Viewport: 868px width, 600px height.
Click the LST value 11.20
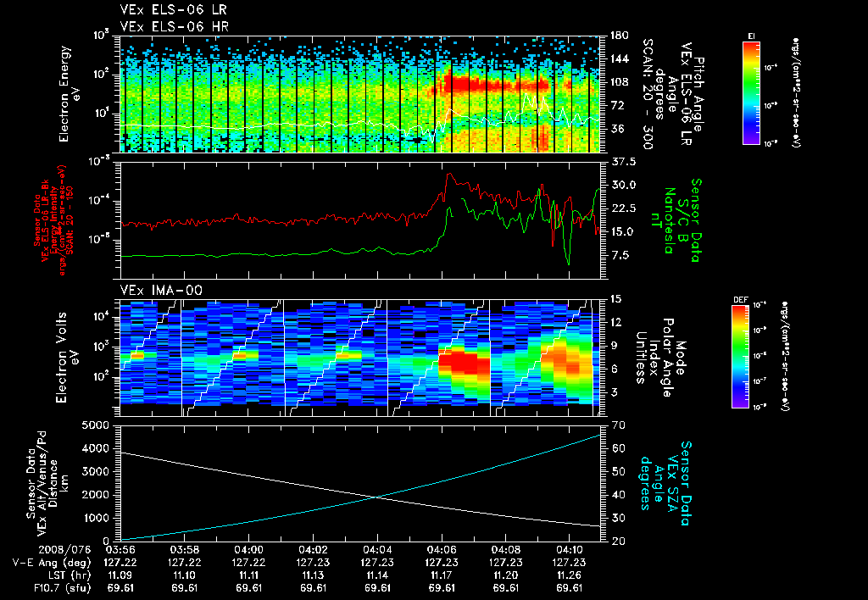point(505,575)
